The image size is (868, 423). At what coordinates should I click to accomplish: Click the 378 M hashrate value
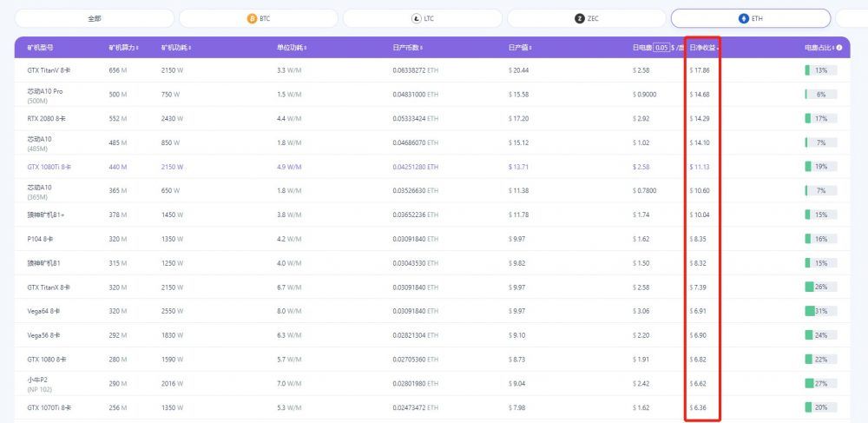118,215
